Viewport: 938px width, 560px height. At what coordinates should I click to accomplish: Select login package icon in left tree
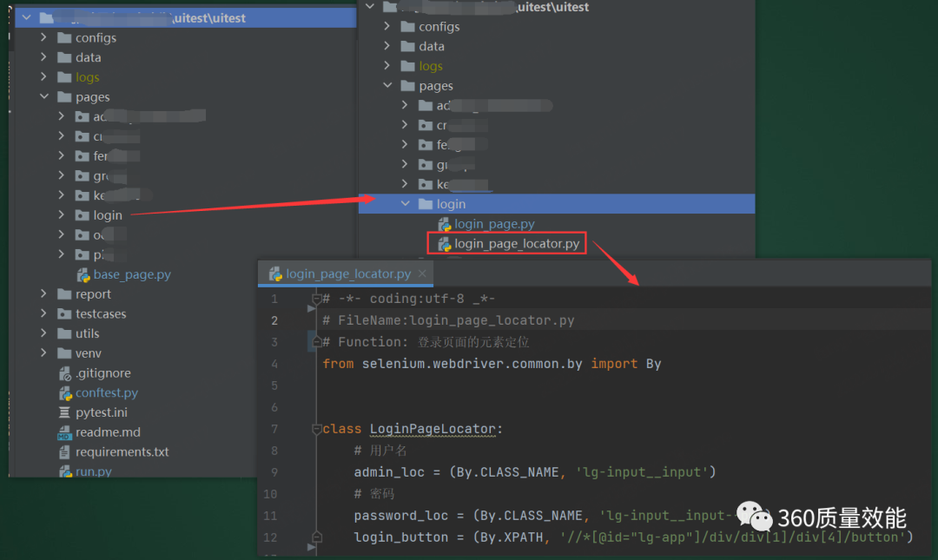coord(82,214)
